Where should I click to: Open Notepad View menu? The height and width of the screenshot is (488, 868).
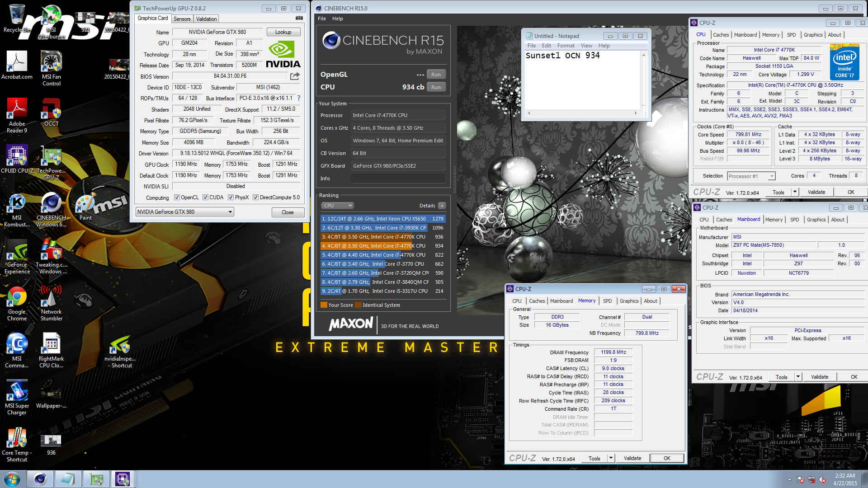[x=586, y=46]
